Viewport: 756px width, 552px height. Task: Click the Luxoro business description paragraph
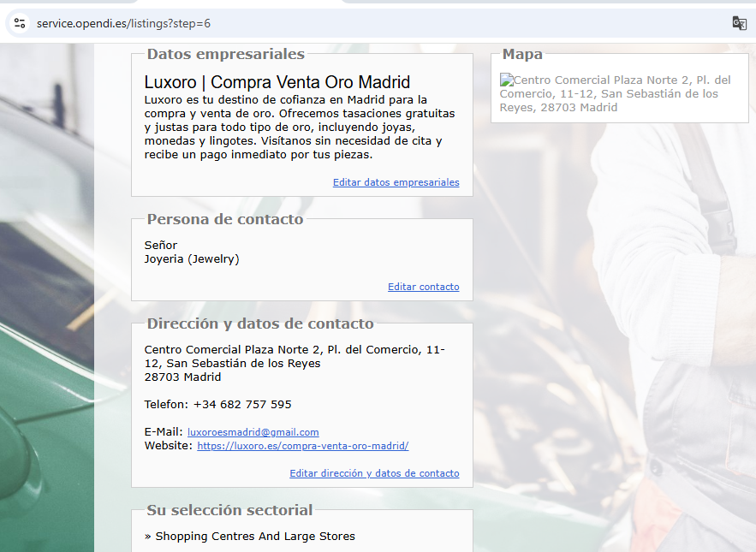(x=300, y=128)
